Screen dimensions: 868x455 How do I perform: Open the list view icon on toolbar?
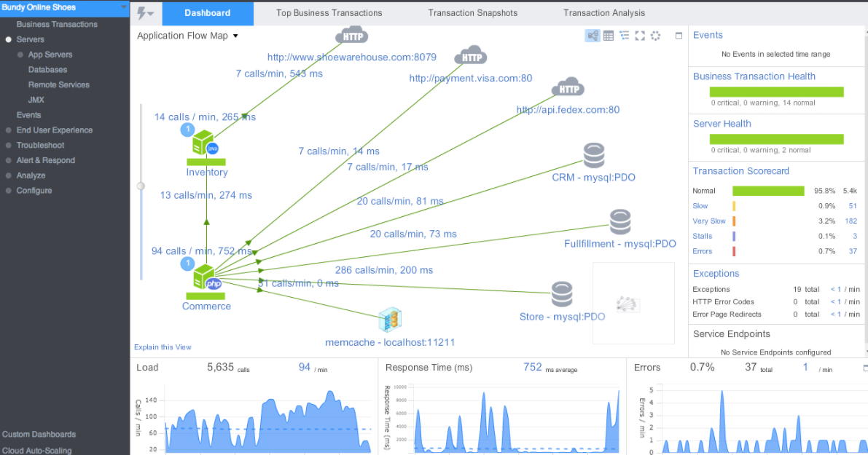tap(624, 36)
